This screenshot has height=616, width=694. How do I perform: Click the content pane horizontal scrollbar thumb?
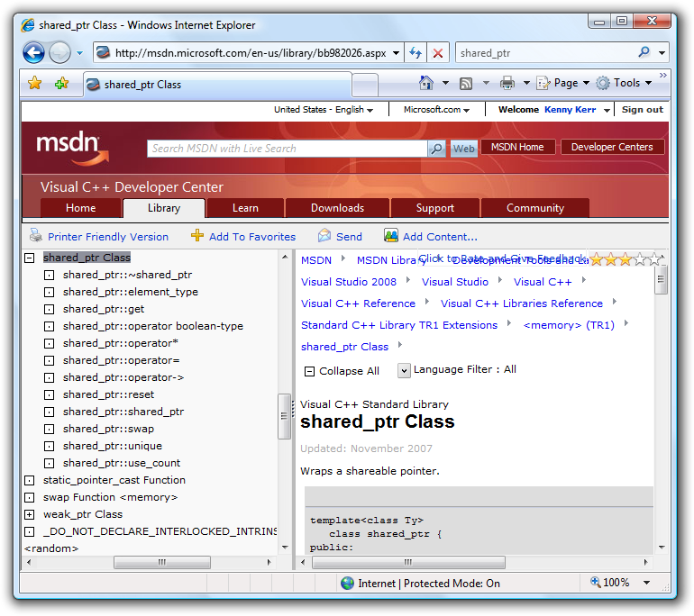408,562
